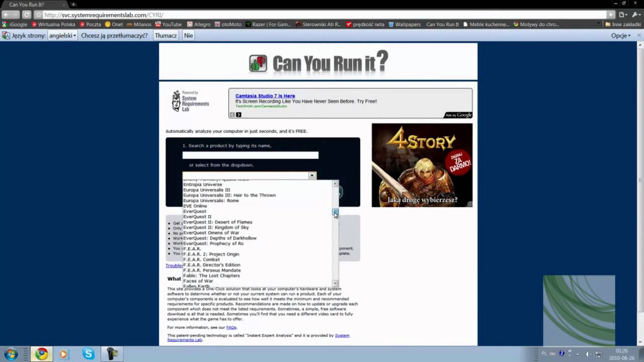The image size is (644, 362).
Task: Open the otoMoto bookmark
Action: point(228,24)
